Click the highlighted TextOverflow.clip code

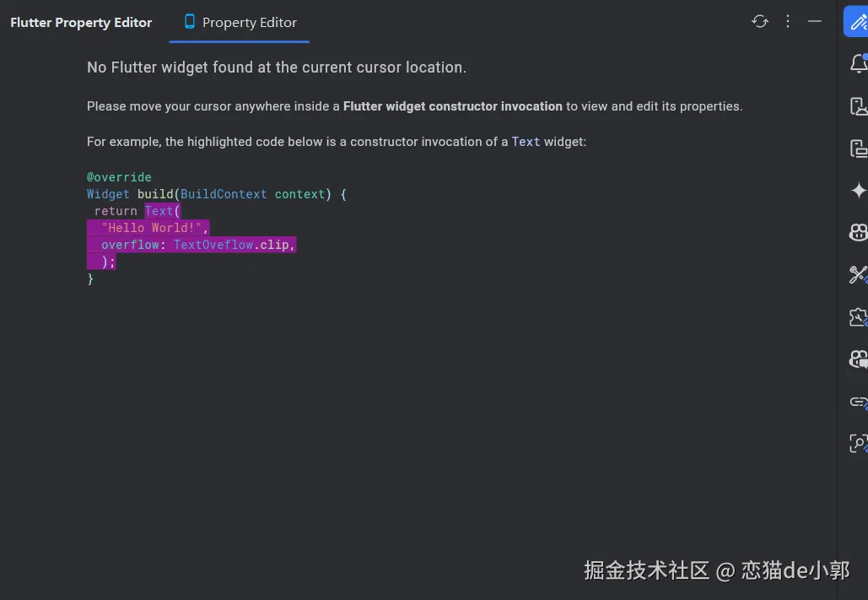tap(235, 245)
